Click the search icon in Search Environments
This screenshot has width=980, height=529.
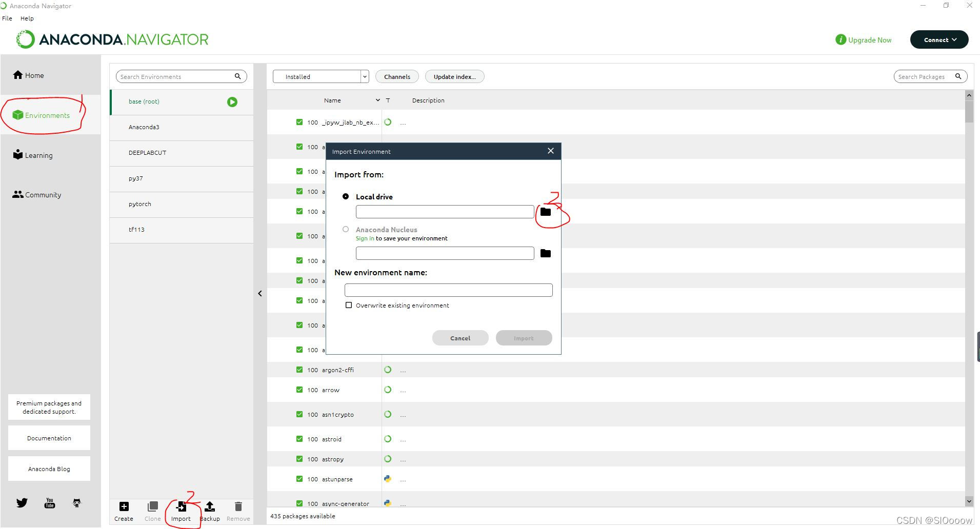tap(237, 76)
